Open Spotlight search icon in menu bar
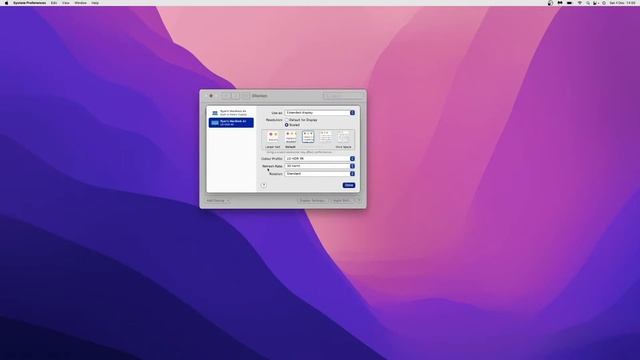The image size is (640, 360). pyautogui.click(x=588, y=3)
